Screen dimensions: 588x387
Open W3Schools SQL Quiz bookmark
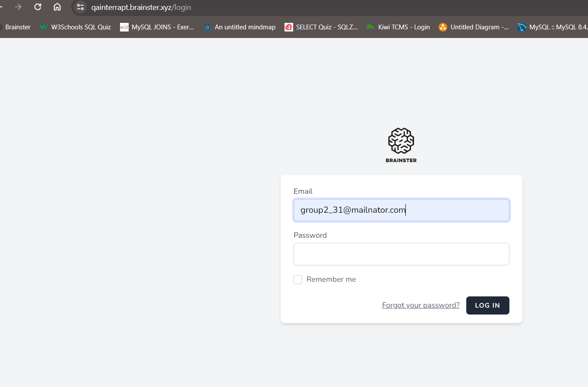pos(75,27)
